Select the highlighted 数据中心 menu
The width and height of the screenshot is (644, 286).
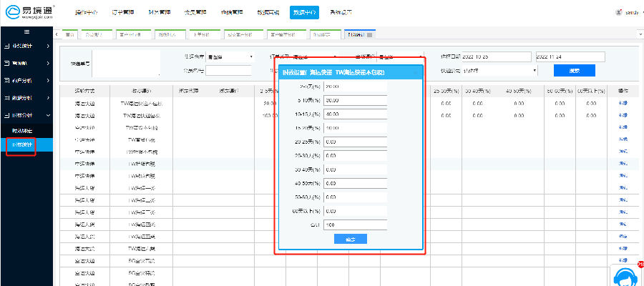[x=304, y=12]
